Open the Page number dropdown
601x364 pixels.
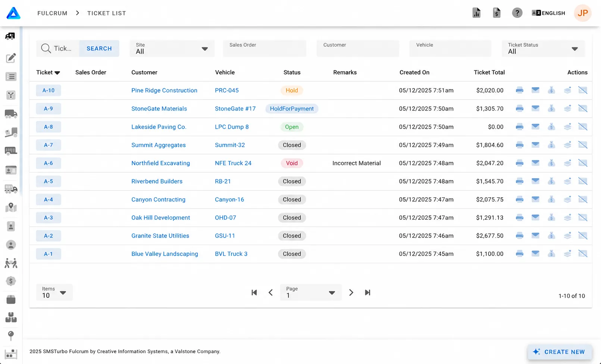point(311,292)
